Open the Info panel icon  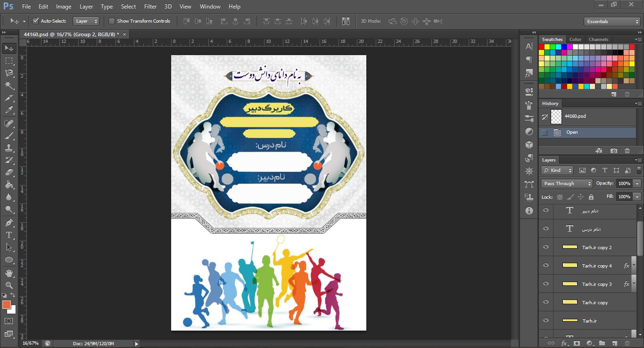tap(529, 210)
